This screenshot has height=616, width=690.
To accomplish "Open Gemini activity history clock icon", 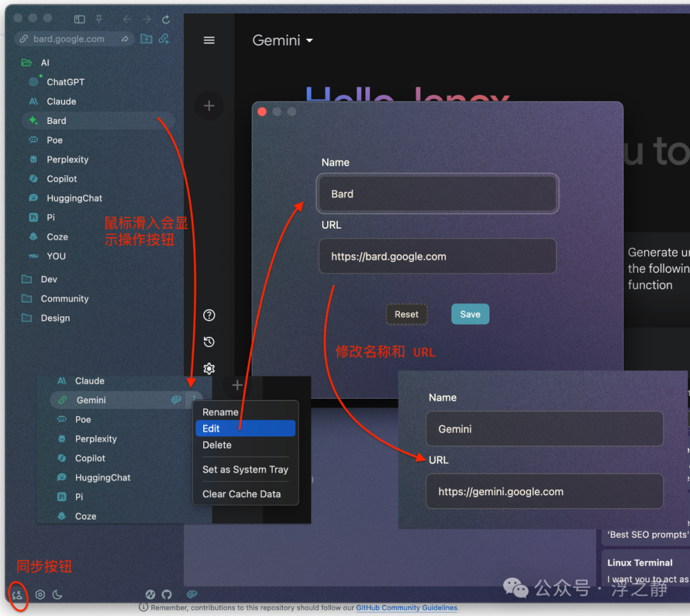I will [209, 342].
